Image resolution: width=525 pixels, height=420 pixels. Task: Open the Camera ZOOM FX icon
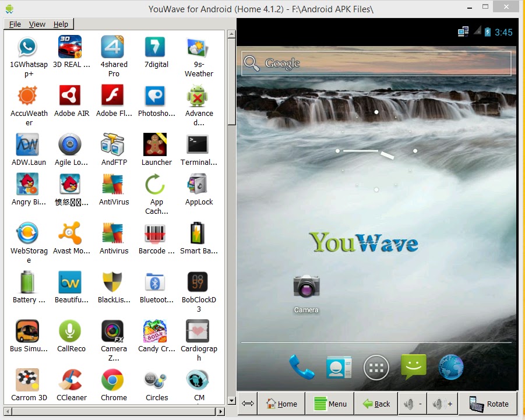point(112,331)
